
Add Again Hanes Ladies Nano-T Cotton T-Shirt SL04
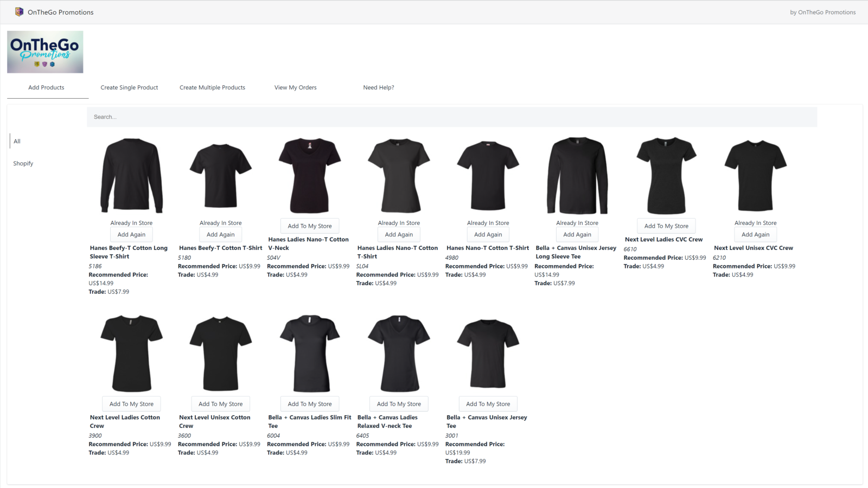coord(399,235)
